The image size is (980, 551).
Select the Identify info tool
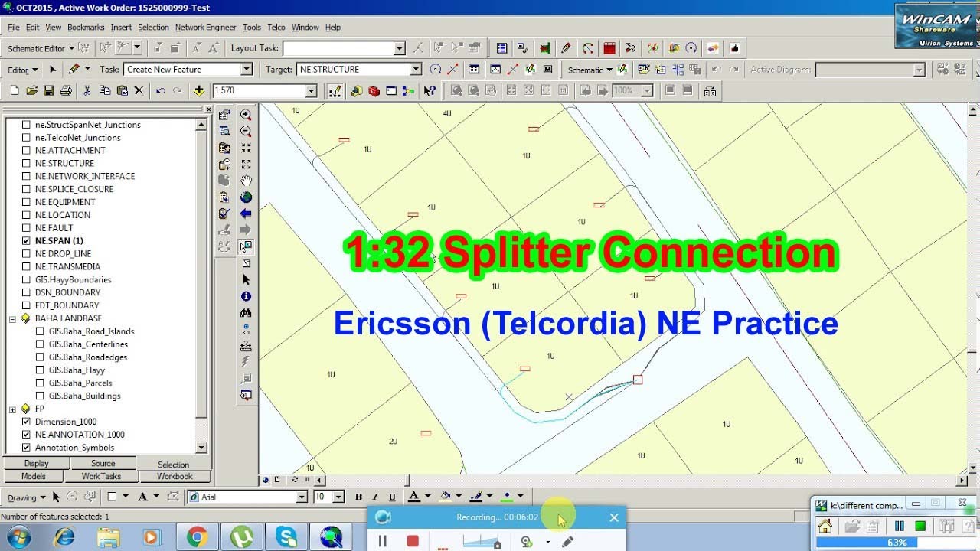tap(246, 296)
